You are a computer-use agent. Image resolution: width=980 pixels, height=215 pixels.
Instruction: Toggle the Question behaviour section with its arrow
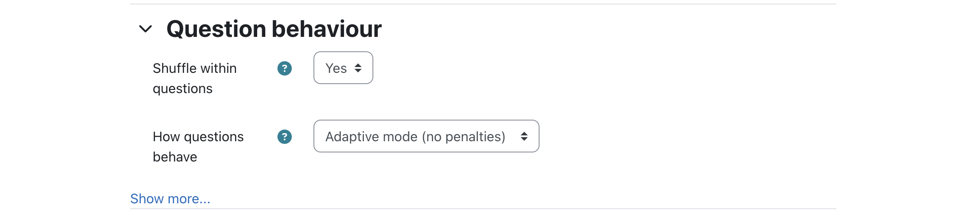(x=145, y=29)
